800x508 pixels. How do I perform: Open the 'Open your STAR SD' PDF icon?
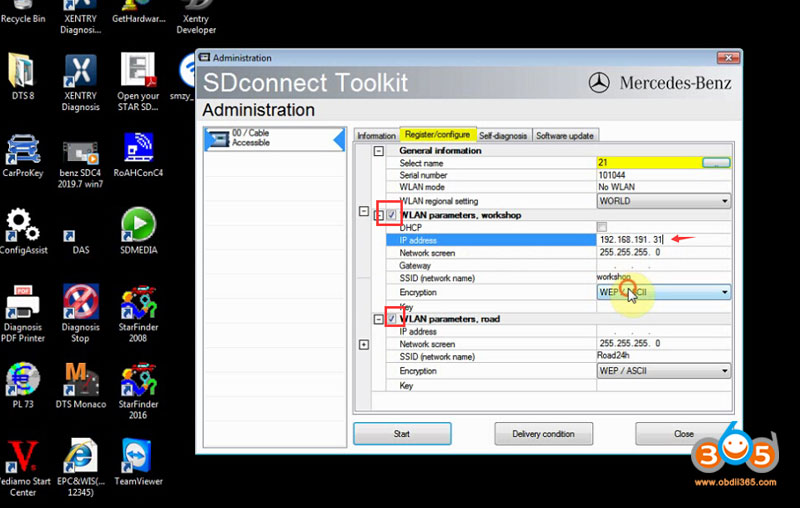(138, 82)
